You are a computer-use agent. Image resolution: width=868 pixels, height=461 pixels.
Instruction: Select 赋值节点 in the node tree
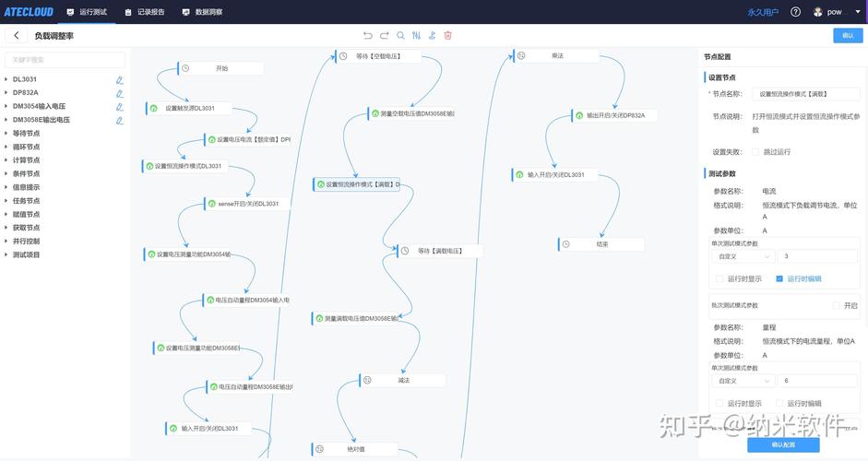click(26, 214)
